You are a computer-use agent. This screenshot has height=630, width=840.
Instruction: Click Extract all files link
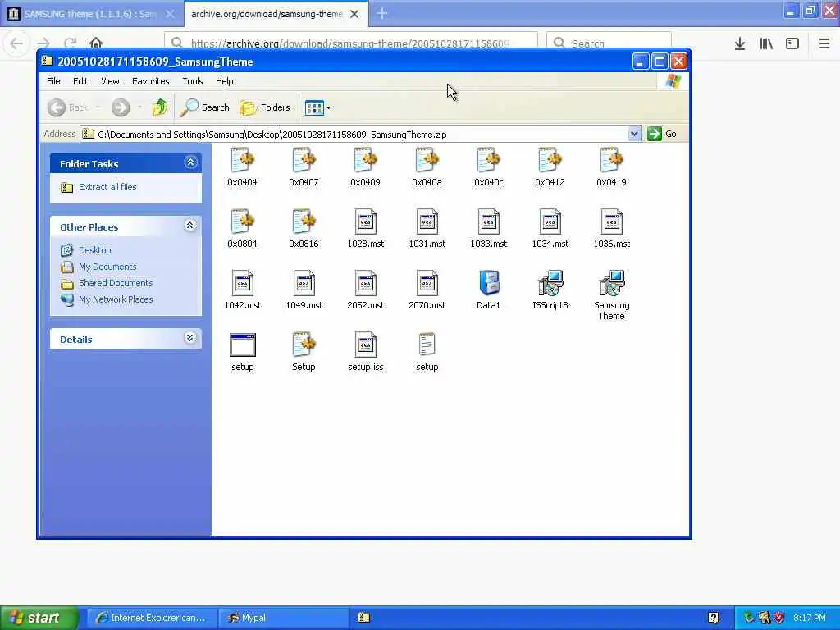tap(107, 187)
